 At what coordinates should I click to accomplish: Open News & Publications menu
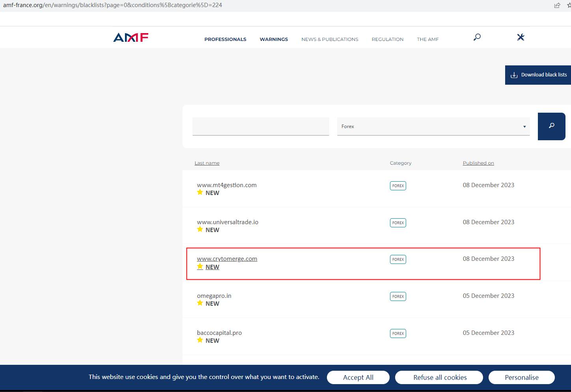330,39
